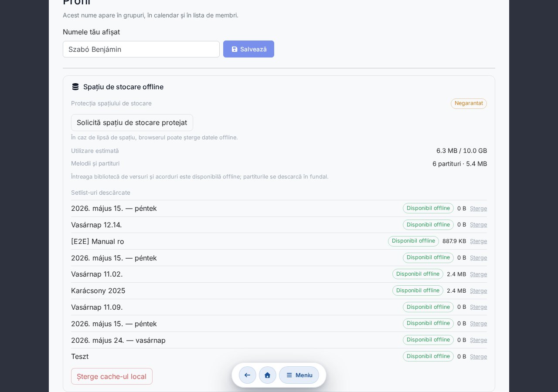Image resolution: width=558 pixels, height=392 pixels.
Task: Select the 6 partituri · 5.4 MB value
Action: 459,164
